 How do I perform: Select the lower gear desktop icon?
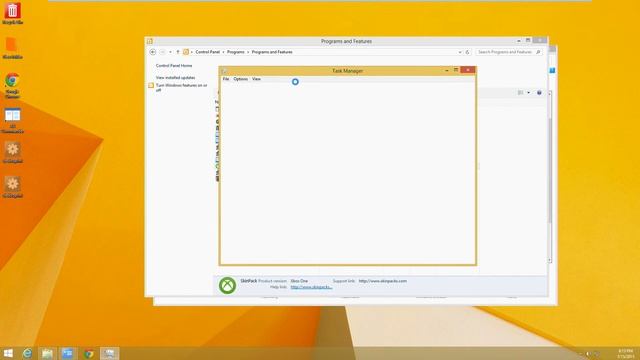[12, 187]
